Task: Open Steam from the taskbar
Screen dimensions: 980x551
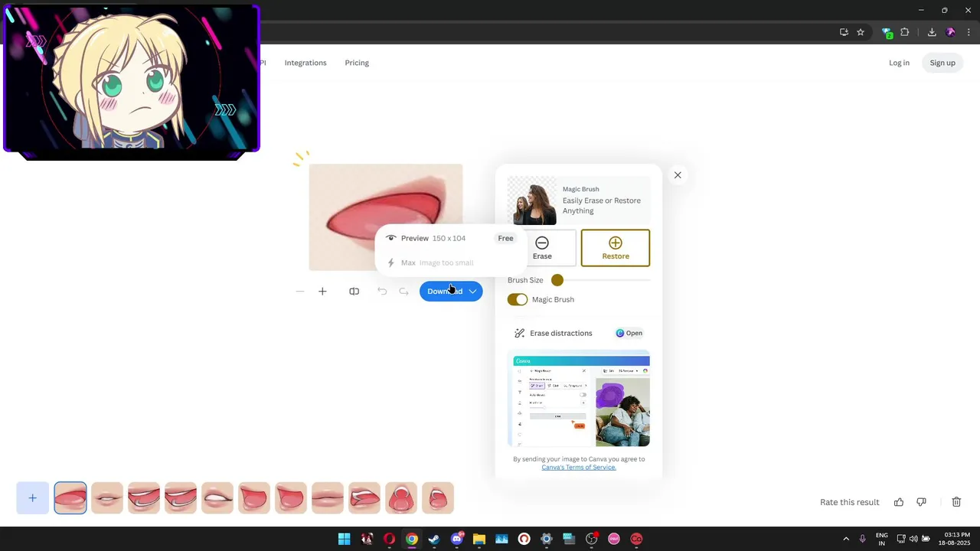Action: click(x=434, y=539)
